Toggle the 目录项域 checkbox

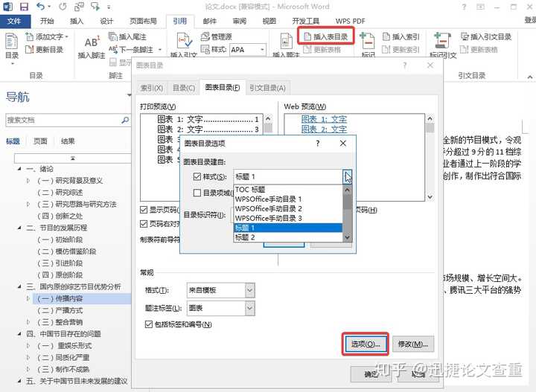click(x=197, y=193)
